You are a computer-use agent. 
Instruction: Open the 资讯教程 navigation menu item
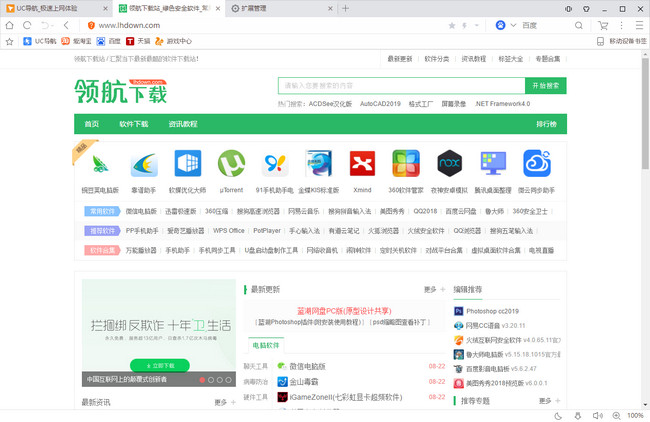183,124
